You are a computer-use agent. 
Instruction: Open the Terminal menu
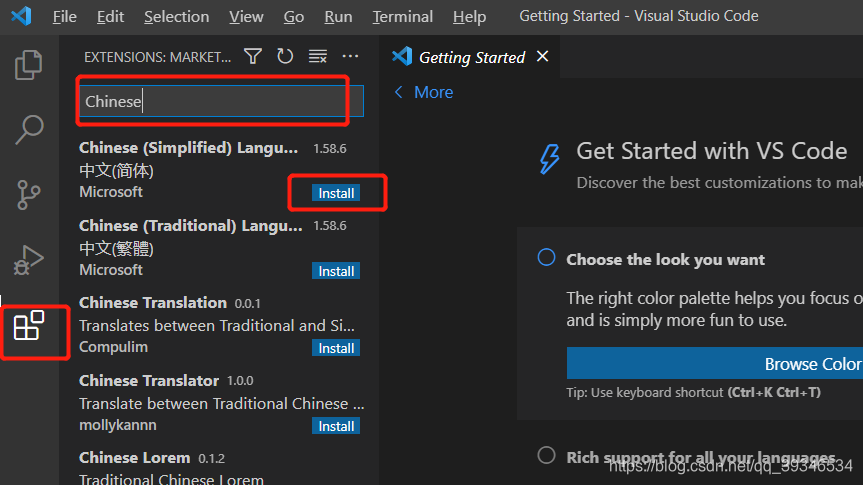point(403,17)
